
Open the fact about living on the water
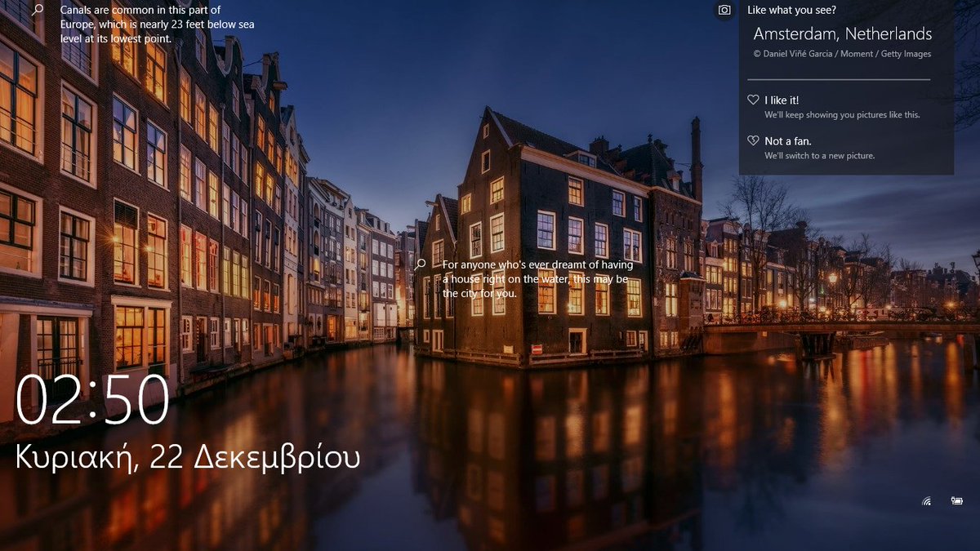coord(535,278)
